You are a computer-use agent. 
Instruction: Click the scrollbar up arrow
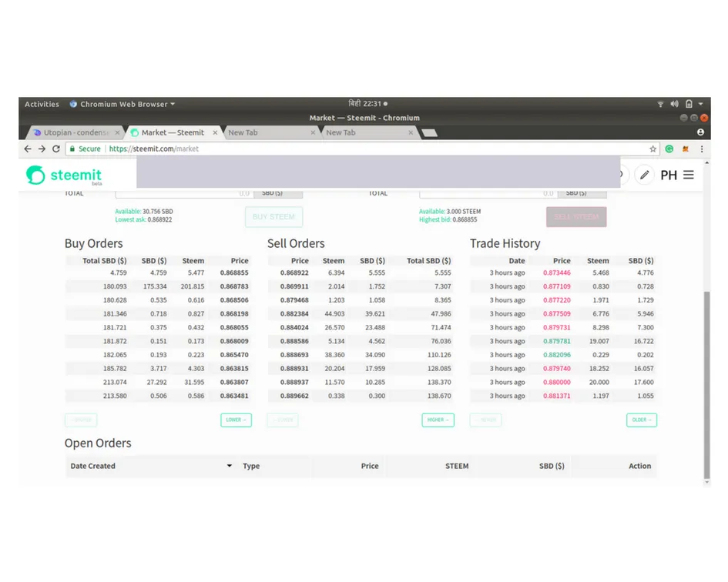706,163
